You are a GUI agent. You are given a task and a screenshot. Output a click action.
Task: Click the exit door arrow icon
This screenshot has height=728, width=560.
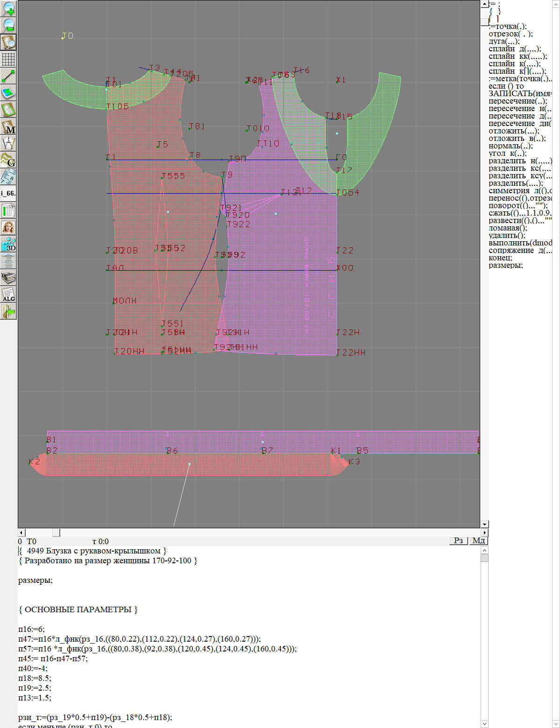pos(8,311)
